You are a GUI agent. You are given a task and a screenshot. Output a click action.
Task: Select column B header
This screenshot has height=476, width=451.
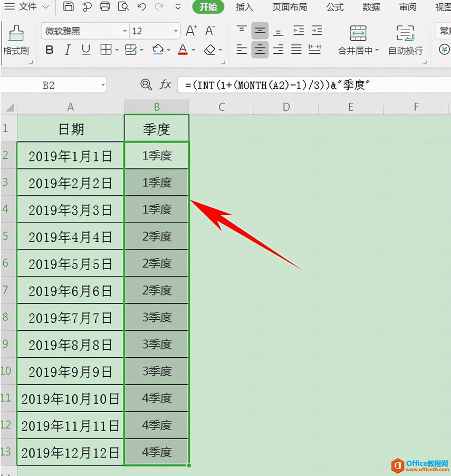157,107
